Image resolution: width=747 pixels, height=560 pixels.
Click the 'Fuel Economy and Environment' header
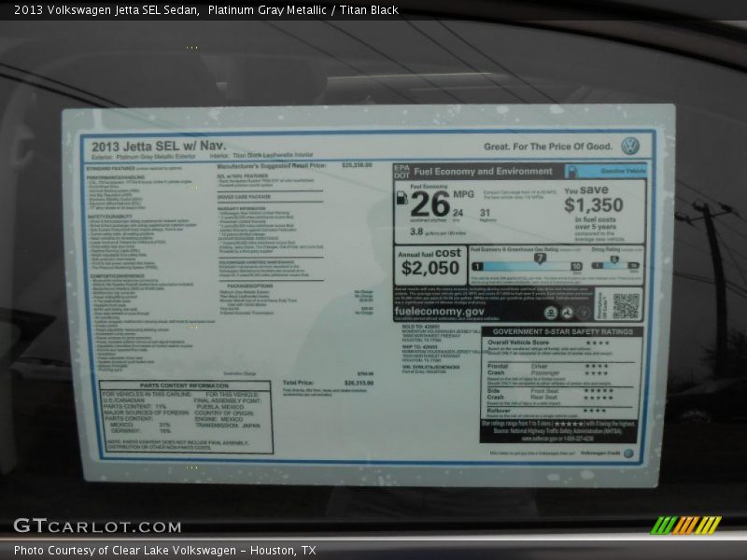tap(483, 171)
